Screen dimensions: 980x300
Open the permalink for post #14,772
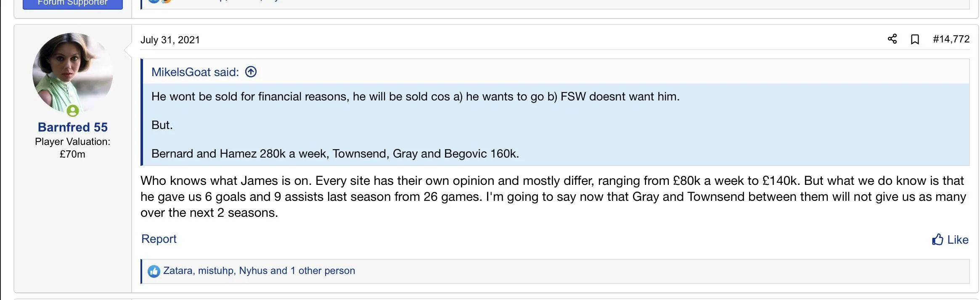(951, 39)
